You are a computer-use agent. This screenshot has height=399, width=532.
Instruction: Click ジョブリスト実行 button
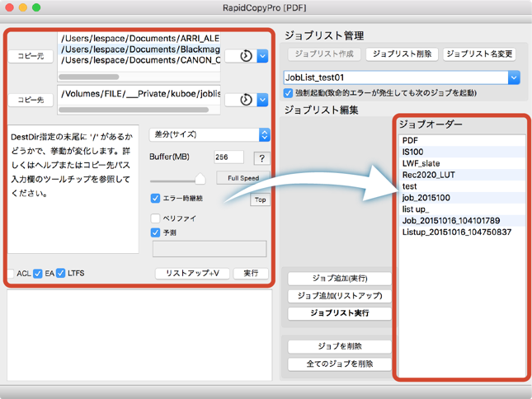(x=340, y=313)
